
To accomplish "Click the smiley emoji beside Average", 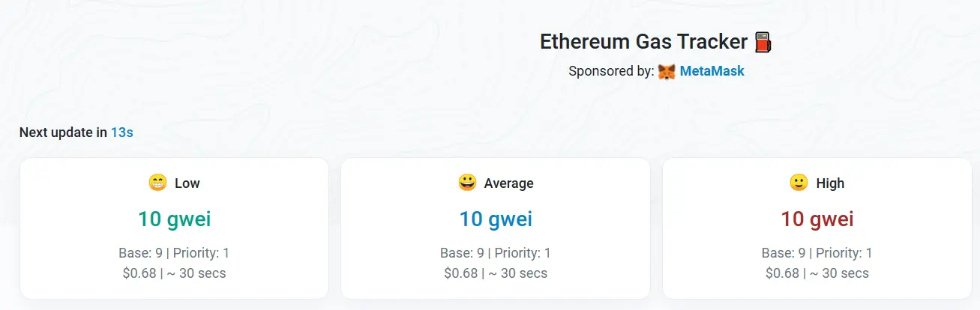I will pyautogui.click(x=467, y=183).
